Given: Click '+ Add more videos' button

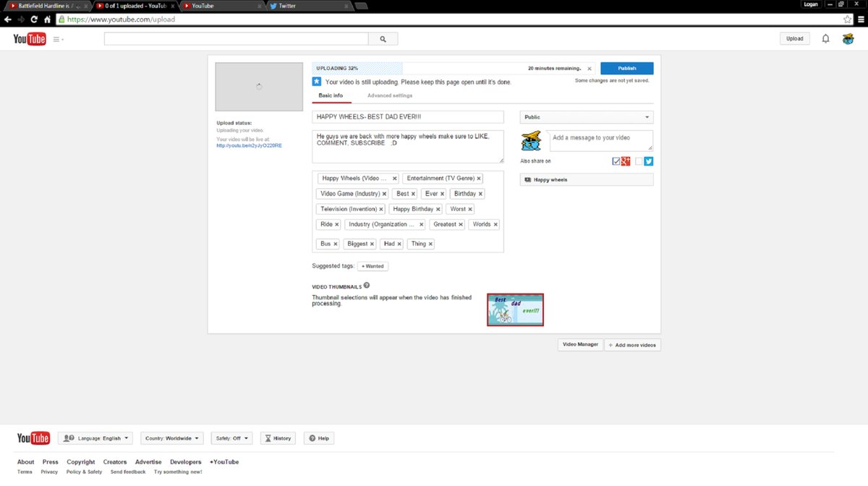Looking at the screenshot, I should (x=632, y=345).
